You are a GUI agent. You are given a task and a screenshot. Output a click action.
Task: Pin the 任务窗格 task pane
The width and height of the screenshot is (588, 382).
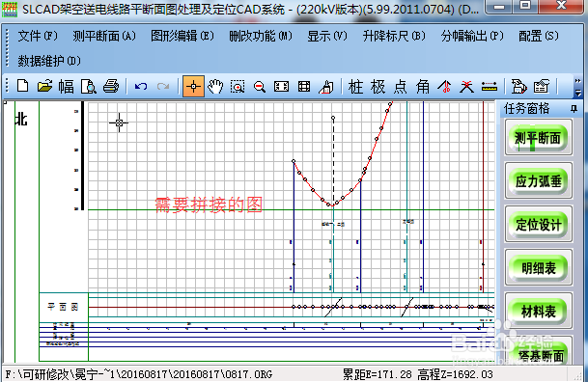[574, 109]
